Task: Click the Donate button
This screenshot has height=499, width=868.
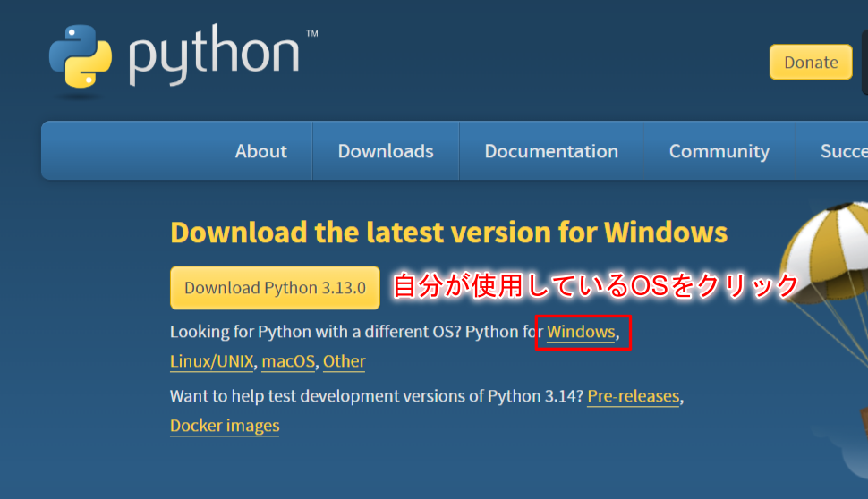Action: coord(811,62)
